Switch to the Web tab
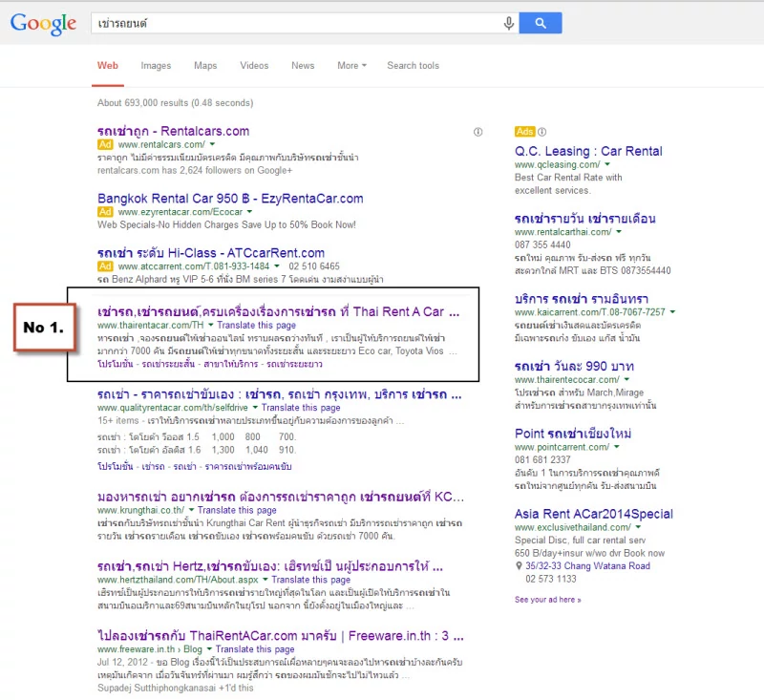 pos(108,66)
